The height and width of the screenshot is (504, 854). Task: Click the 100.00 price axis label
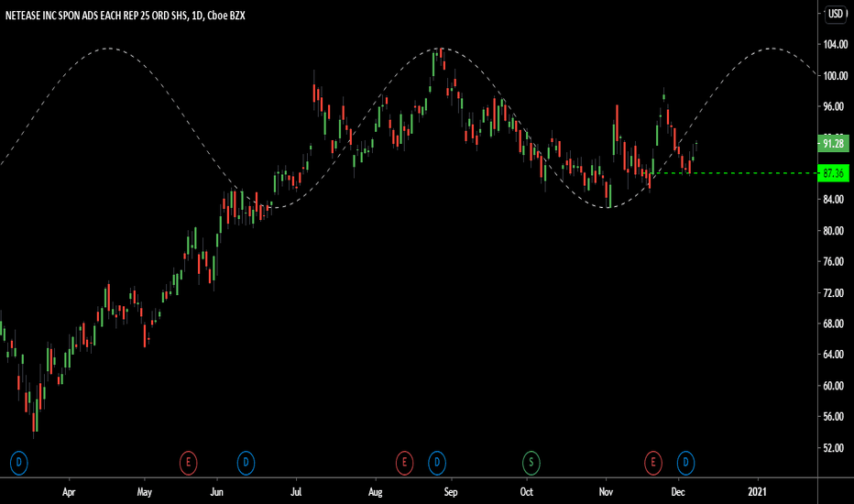click(x=835, y=76)
